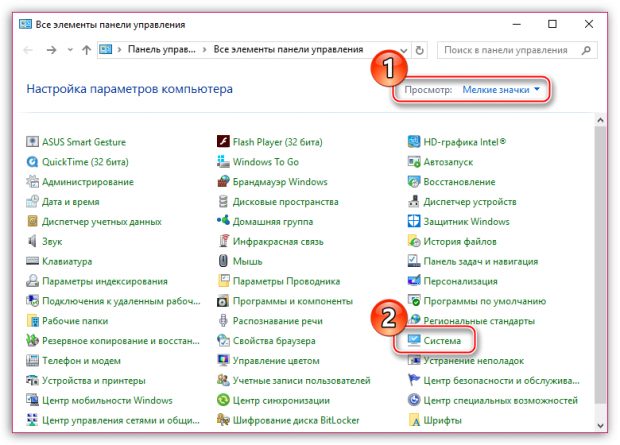Click the Система icon
Screen dimensions: 620x445
414,341
